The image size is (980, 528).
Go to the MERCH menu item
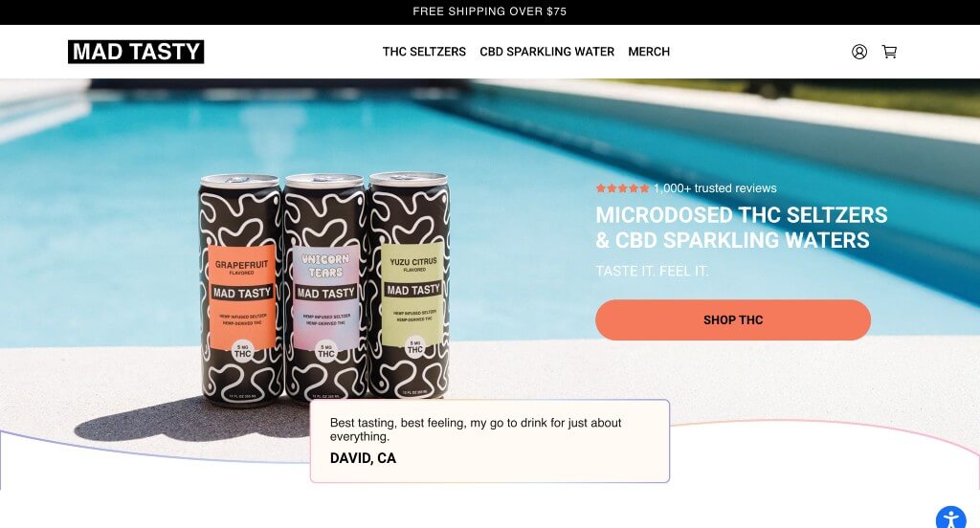tap(649, 52)
